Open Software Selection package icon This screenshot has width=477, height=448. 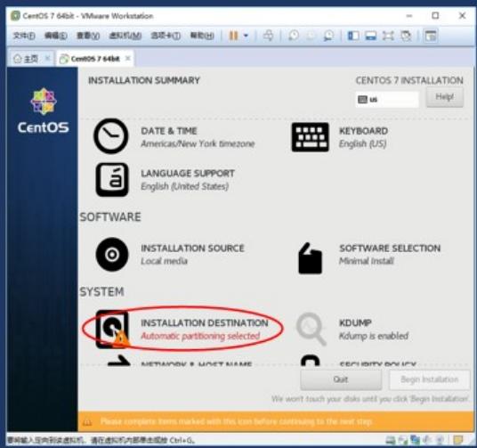(x=310, y=258)
